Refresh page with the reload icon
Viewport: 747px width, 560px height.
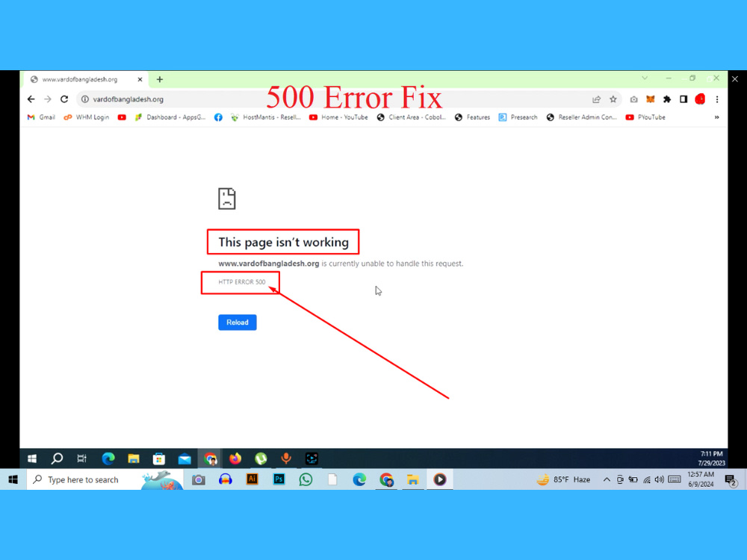64,99
